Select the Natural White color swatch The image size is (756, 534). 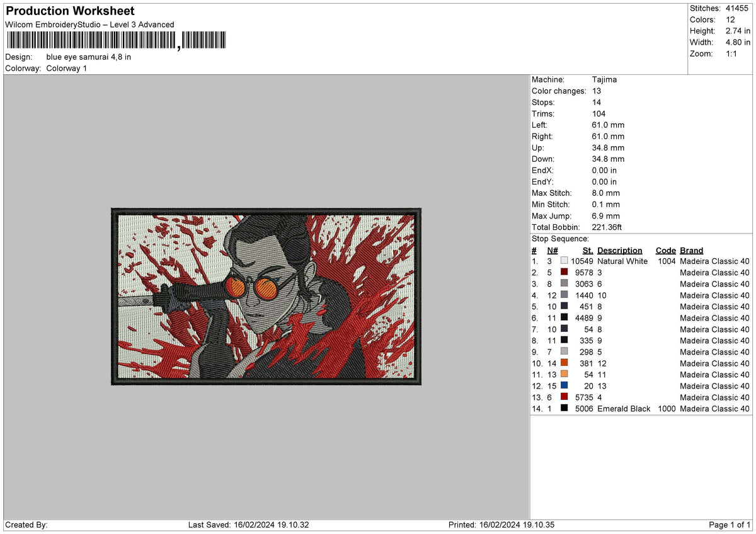[x=564, y=261]
